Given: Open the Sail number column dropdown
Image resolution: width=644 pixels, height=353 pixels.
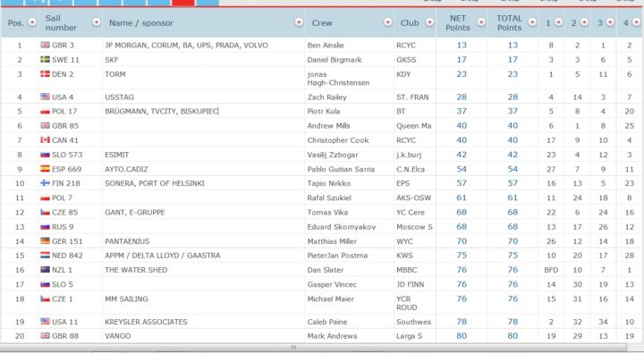Looking at the screenshot, I should pos(97,22).
